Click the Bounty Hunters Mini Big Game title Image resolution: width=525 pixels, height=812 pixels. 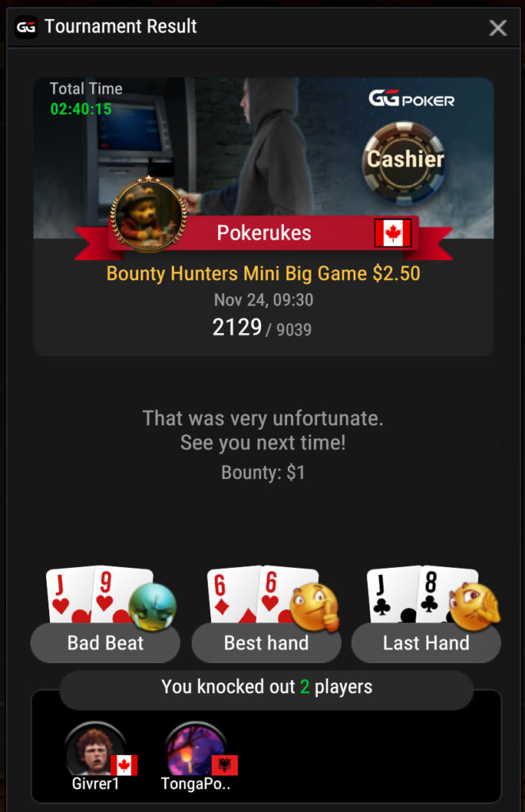click(263, 274)
